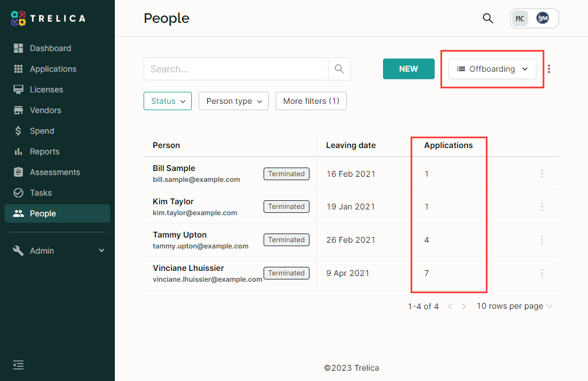Open row actions menu for Tammy Upton
The width and height of the screenshot is (588, 381).
coord(541,240)
